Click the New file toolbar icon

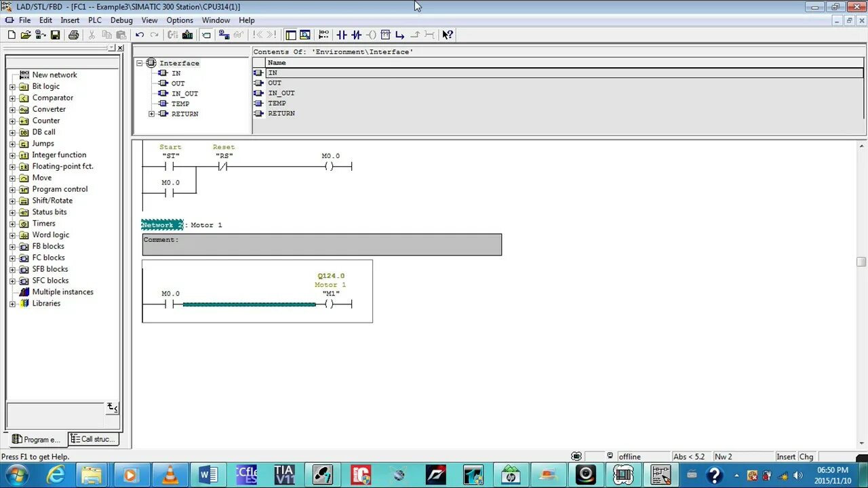(12, 35)
